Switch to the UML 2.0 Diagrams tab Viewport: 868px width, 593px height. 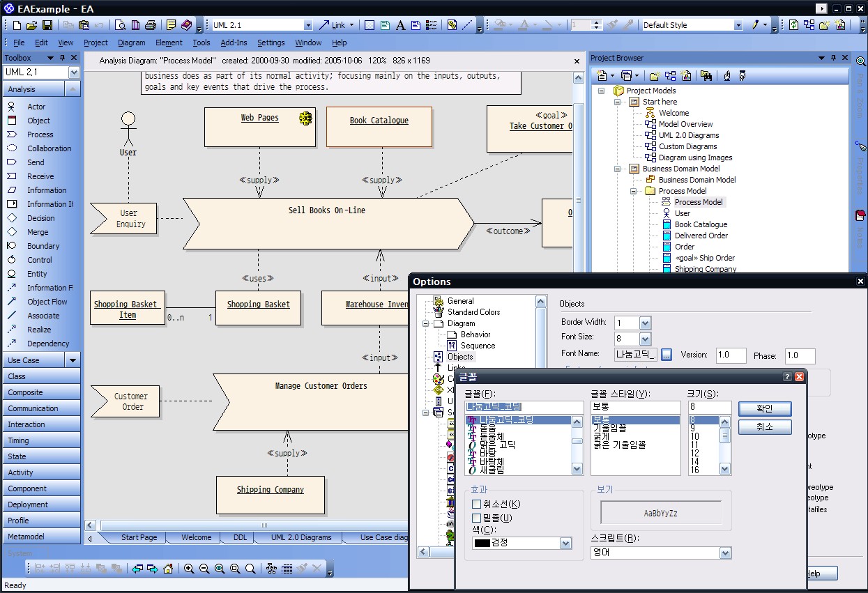301,537
